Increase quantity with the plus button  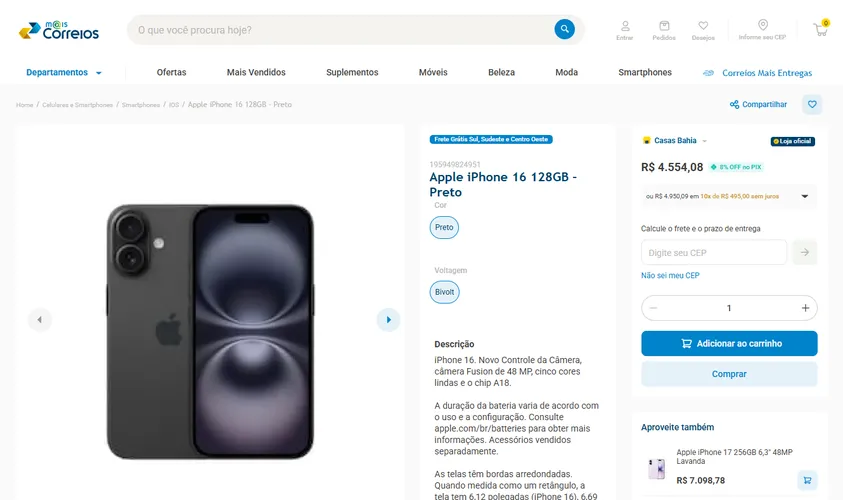tap(805, 308)
